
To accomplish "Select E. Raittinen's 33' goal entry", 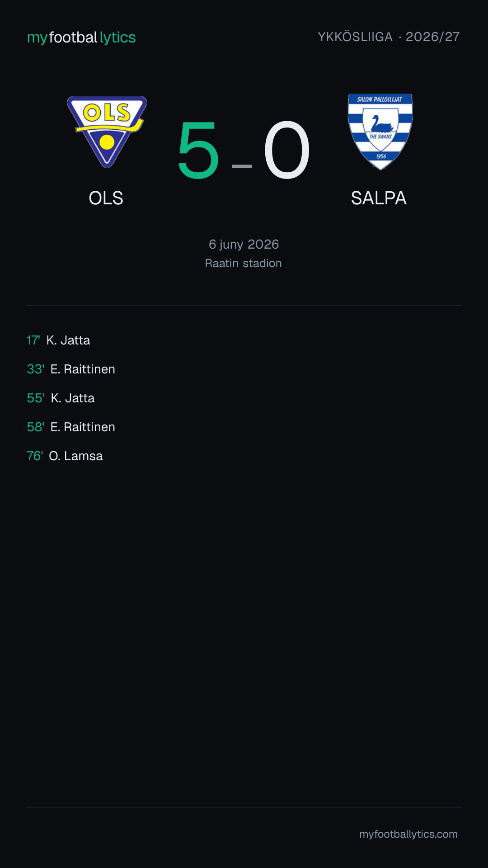I will coord(71,369).
